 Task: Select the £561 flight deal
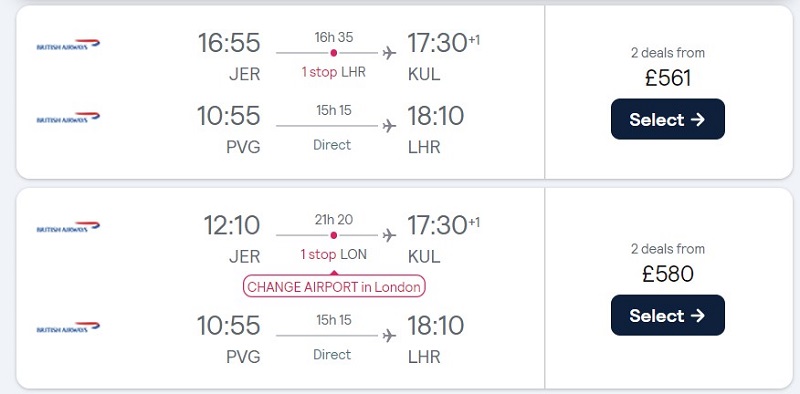point(667,119)
